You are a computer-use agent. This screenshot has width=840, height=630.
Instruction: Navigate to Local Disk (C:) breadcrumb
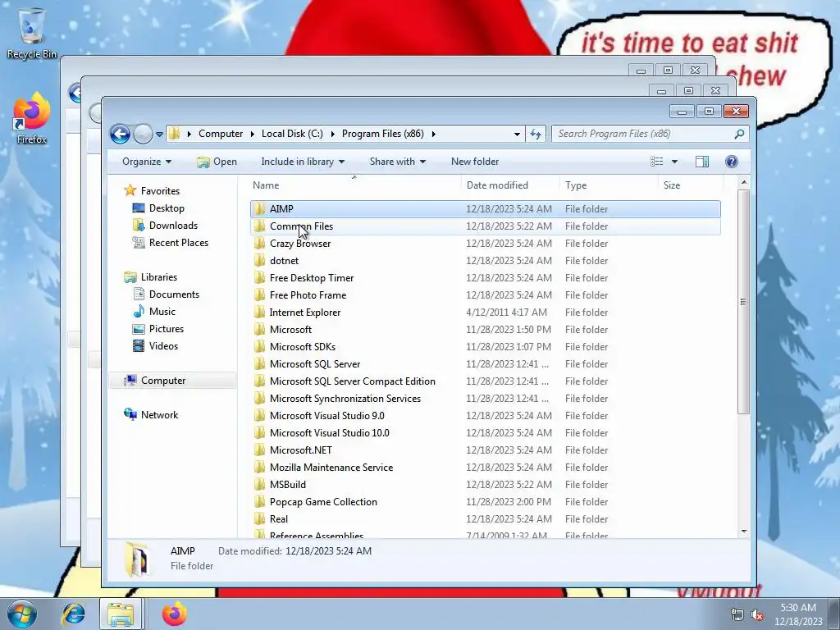(292, 134)
